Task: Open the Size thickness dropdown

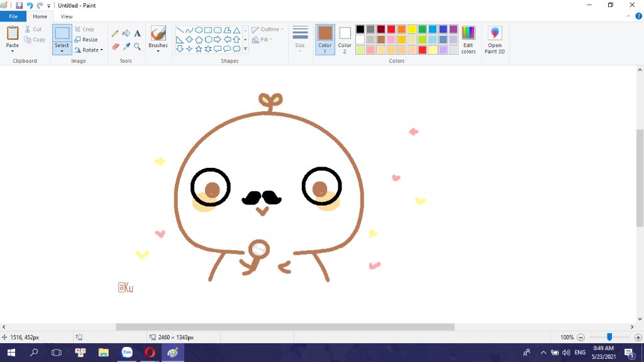Action: pos(300,40)
